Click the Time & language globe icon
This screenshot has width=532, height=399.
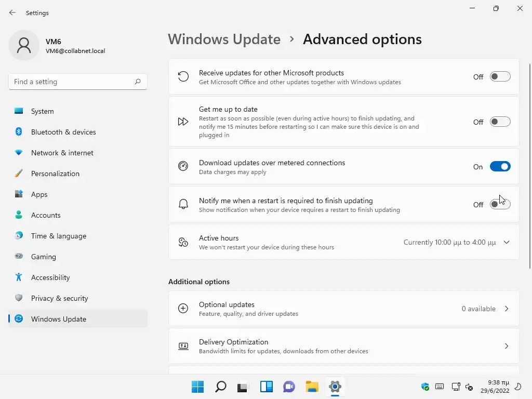pyautogui.click(x=19, y=235)
